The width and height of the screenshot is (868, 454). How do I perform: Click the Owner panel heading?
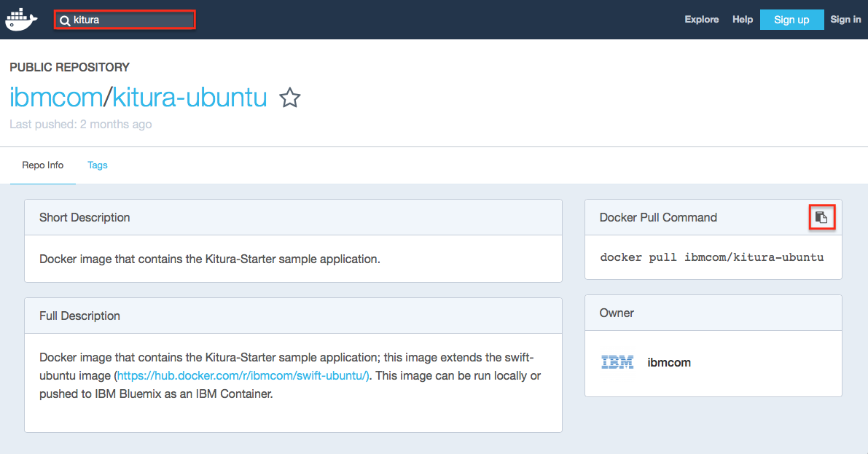(617, 313)
